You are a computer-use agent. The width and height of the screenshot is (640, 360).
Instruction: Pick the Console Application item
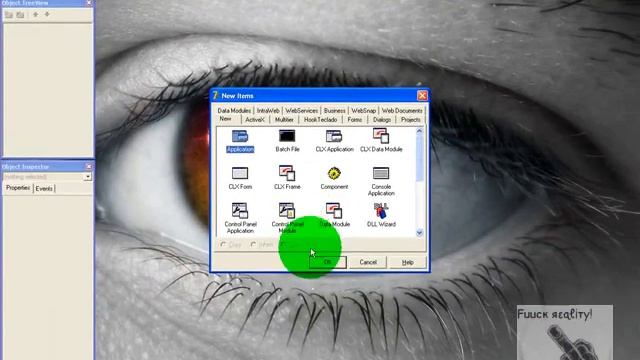(x=381, y=182)
